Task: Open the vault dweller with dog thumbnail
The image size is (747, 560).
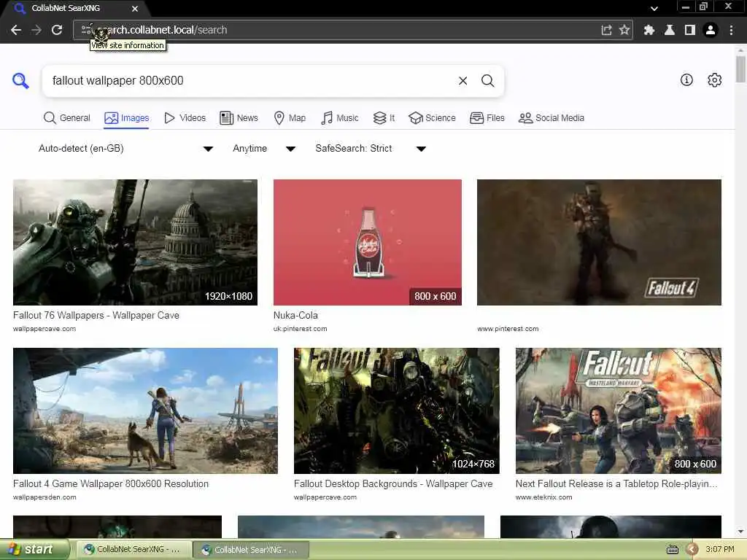Action: pyautogui.click(x=145, y=411)
